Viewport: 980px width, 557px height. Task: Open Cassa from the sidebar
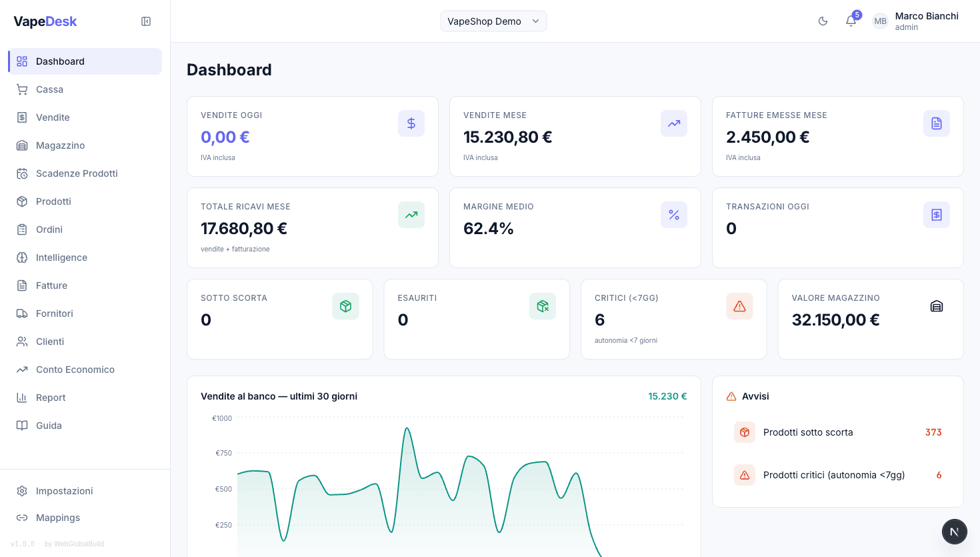pos(49,89)
